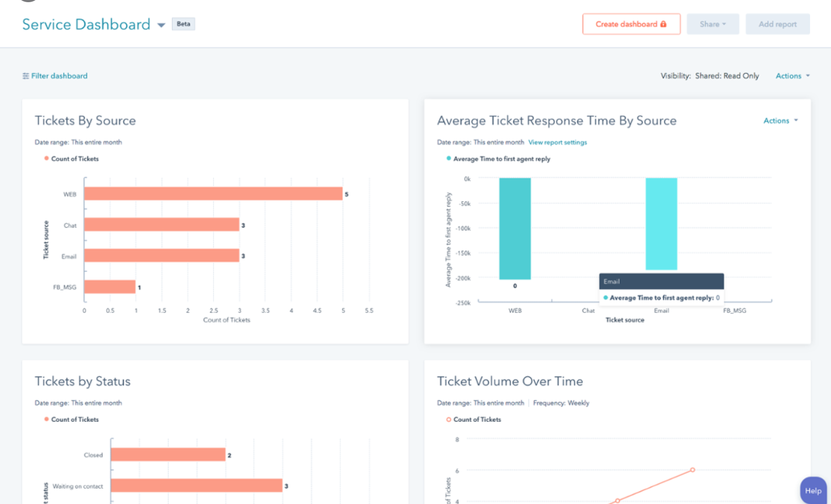Click the Add report button

[x=777, y=24]
